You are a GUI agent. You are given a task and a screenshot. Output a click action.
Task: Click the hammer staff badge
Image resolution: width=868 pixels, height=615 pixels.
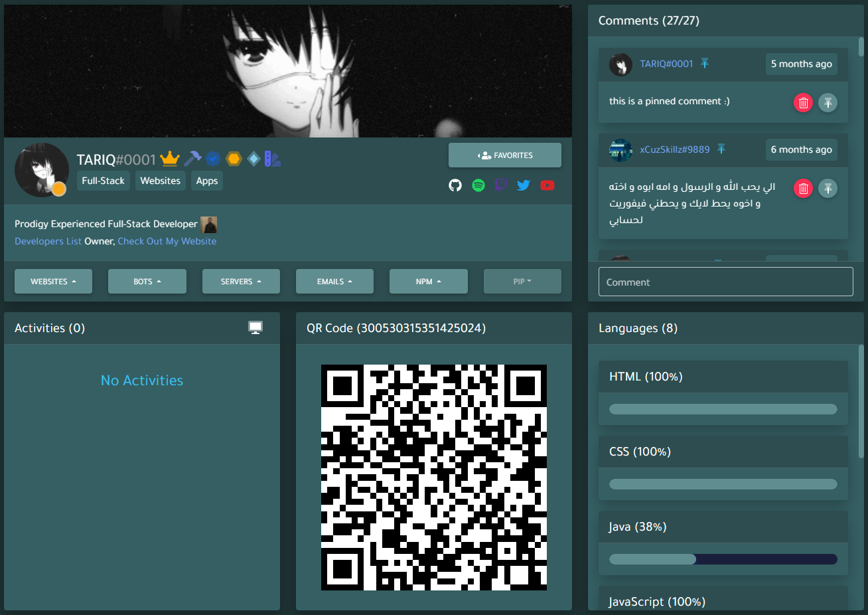point(192,158)
